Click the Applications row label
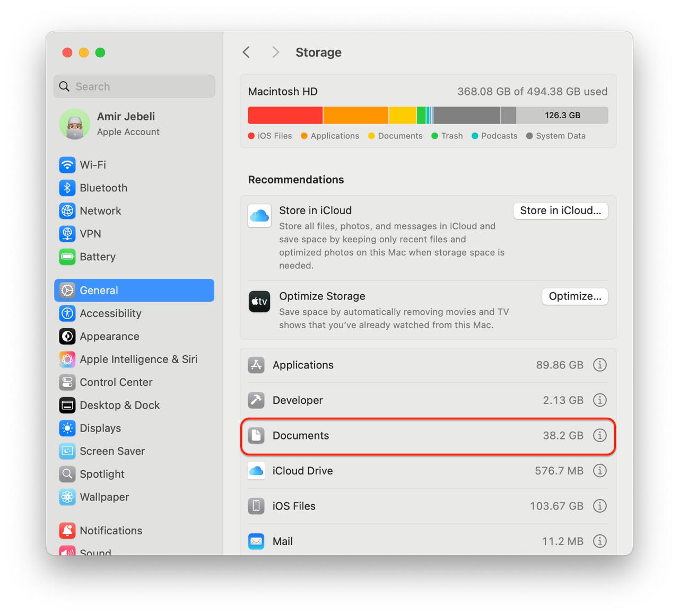 pyautogui.click(x=303, y=365)
